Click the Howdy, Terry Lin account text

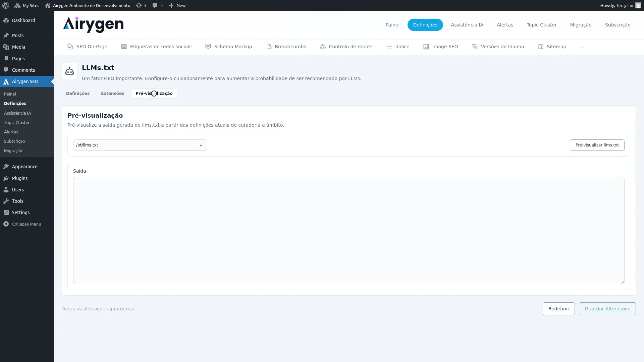click(616, 5)
